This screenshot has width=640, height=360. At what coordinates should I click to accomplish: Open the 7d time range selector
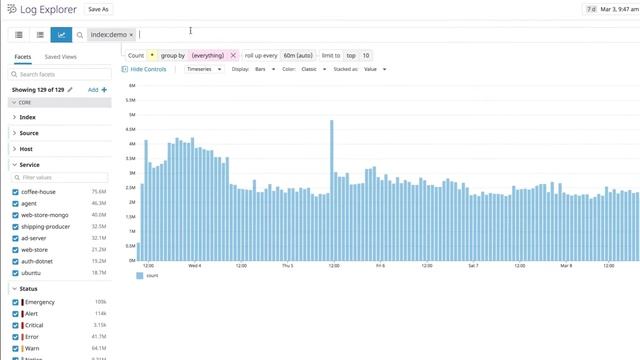(591, 9)
